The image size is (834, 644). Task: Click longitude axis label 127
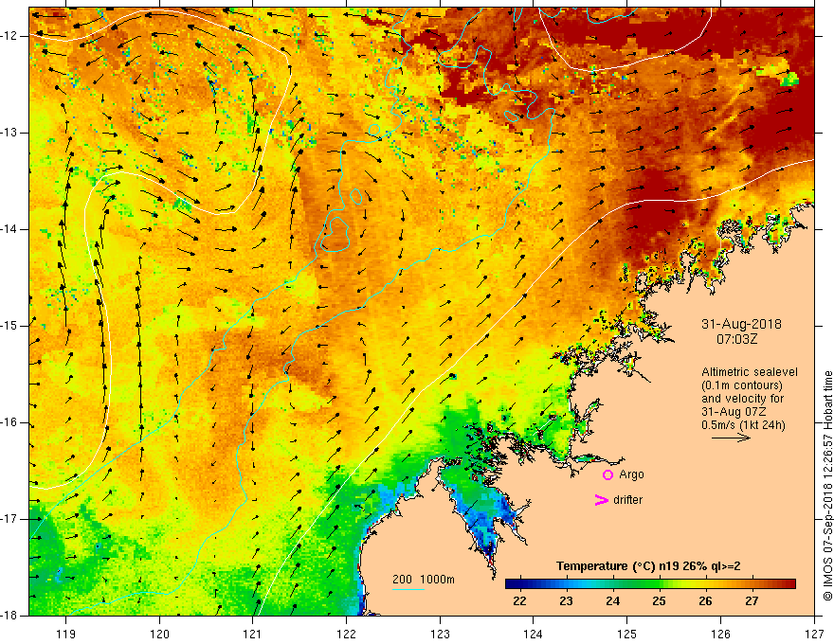tap(814, 634)
